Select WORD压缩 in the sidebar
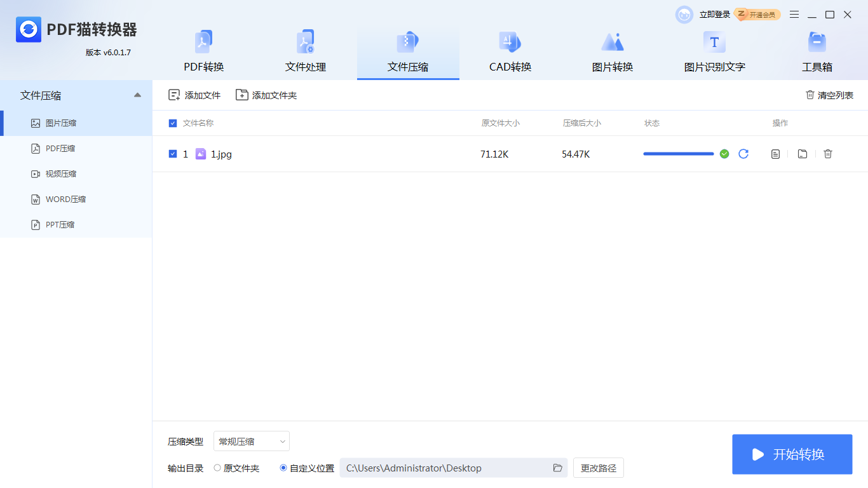 [76, 200]
